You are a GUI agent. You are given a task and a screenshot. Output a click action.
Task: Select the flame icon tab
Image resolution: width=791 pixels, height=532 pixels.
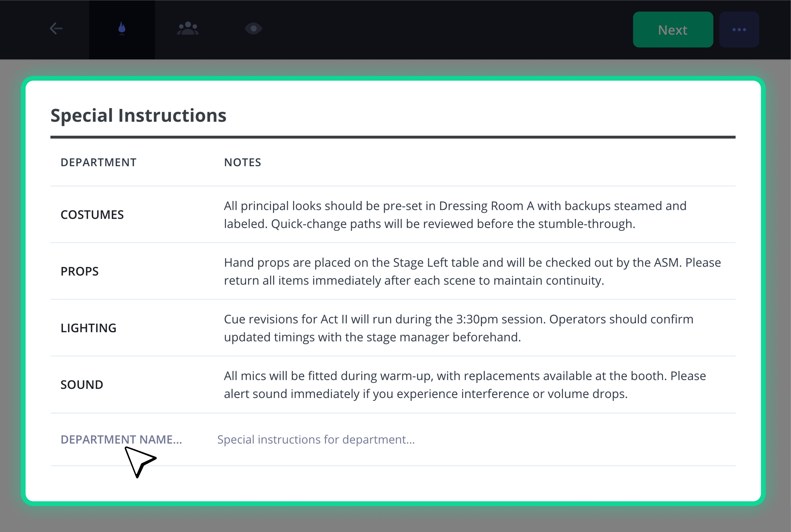click(x=122, y=29)
